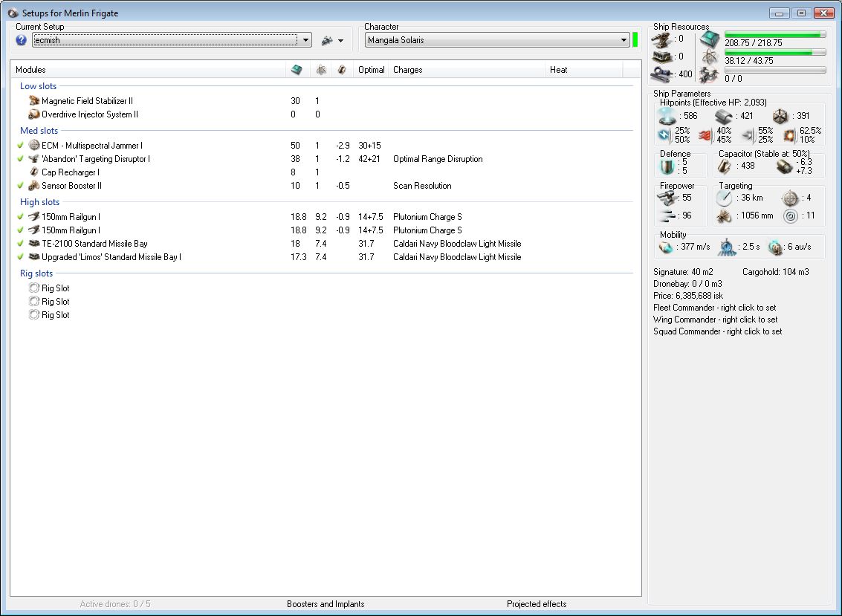Viewport: 842px width, 616px height.
Task: Click the Magnetic Field Stabilizer II module icon
Action: point(33,101)
